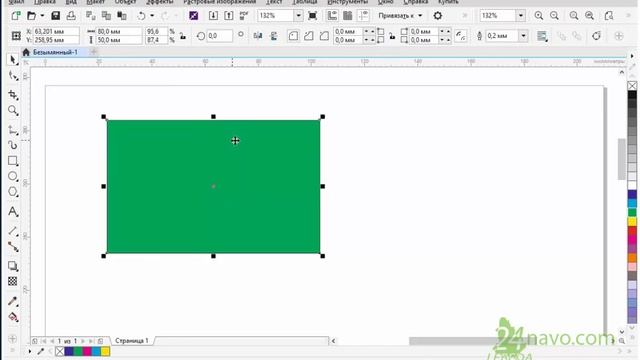Click the Export icon
Image resolution: width=640 pixels, height=360 pixels.
coord(229,16)
